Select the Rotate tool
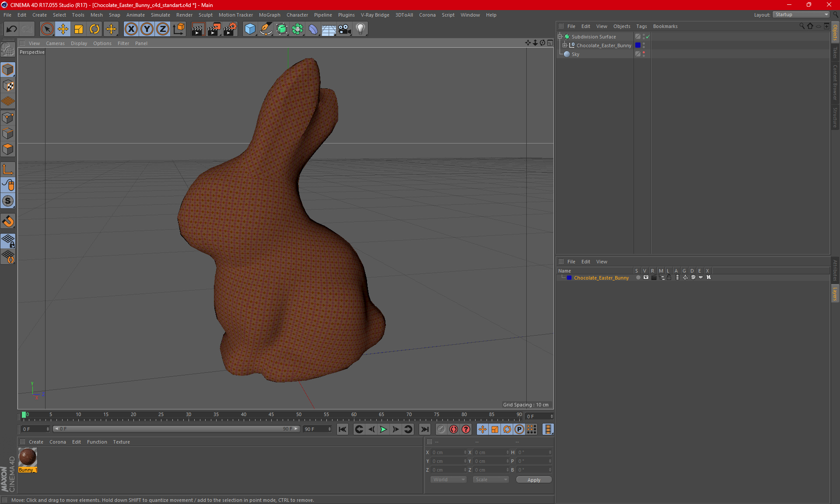The image size is (840, 504). click(94, 29)
